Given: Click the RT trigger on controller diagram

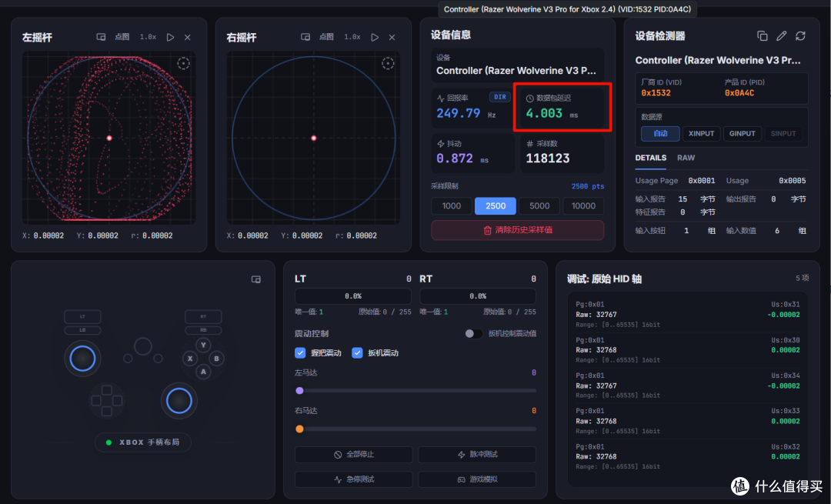Looking at the screenshot, I should click(x=203, y=316).
